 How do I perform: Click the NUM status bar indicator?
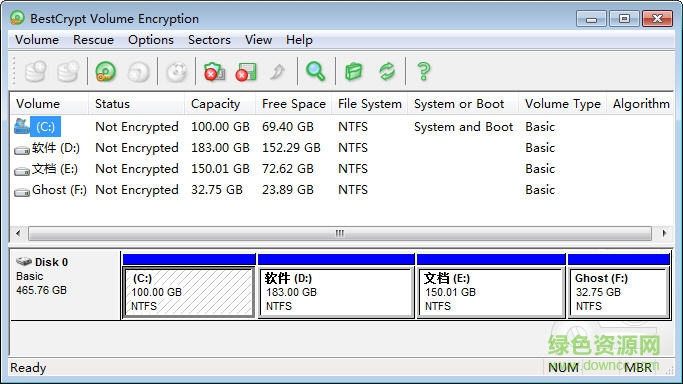(x=563, y=368)
